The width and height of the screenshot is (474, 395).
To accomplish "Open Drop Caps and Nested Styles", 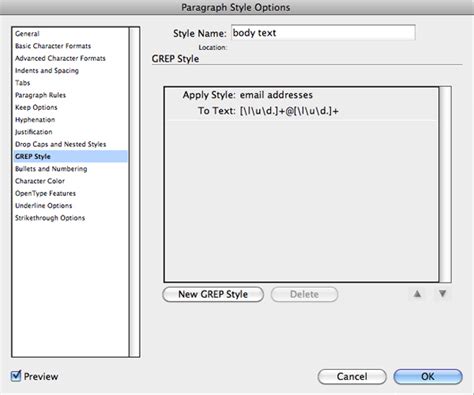I will pyautogui.click(x=61, y=144).
